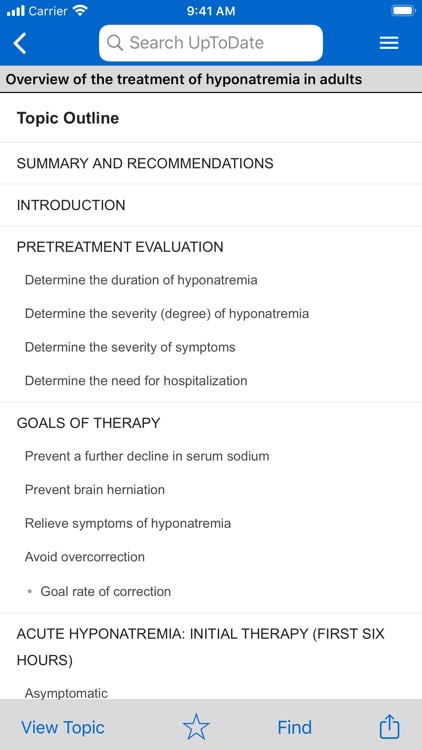
Task: Select the Pretreatment Evaluation heading
Action: click(120, 247)
